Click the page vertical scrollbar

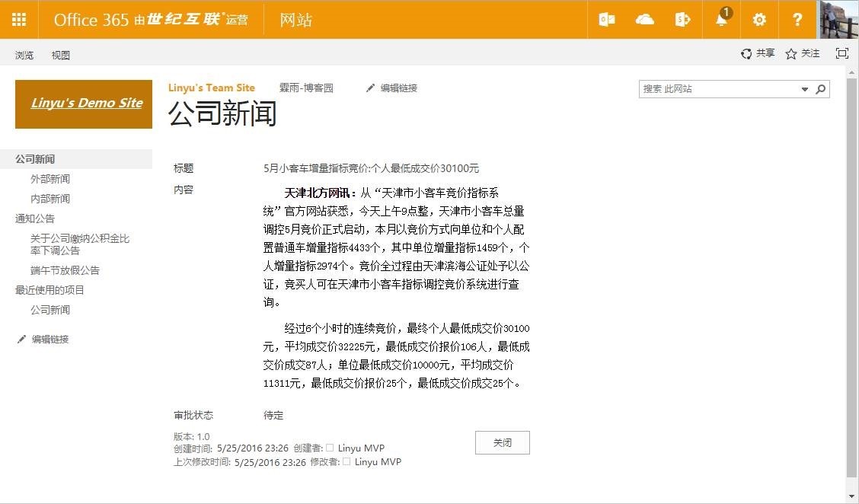point(851,279)
